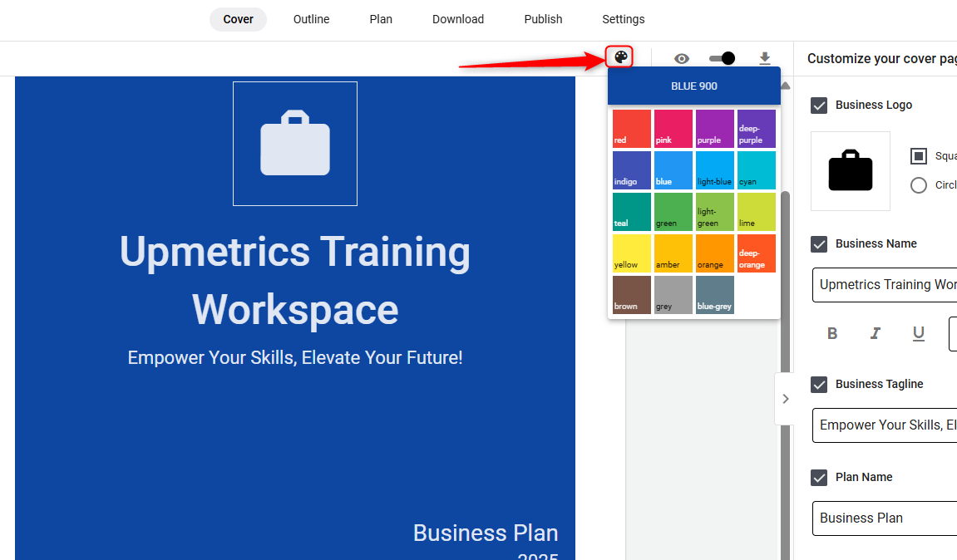Open the Outline tab

click(x=311, y=19)
